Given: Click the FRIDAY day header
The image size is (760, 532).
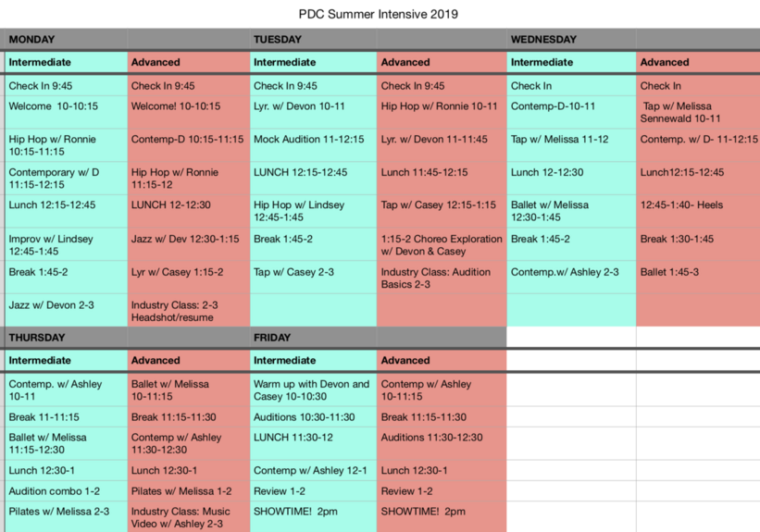Looking at the screenshot, I should pyautogui.click(x=313, y=337).
